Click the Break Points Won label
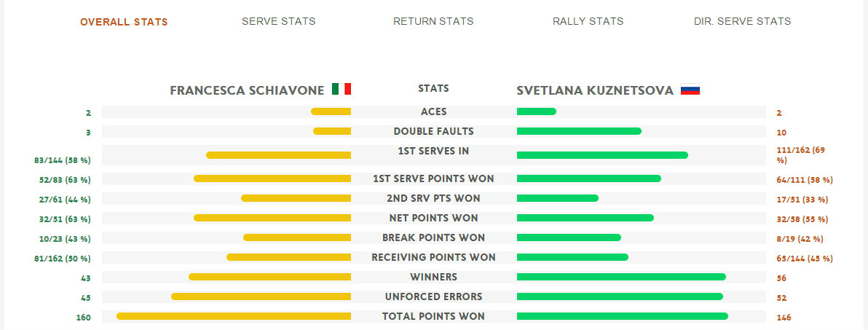Image resolution: width=868 pixels, height=330 pixels. pyautogui.click(x=433, y=237)
